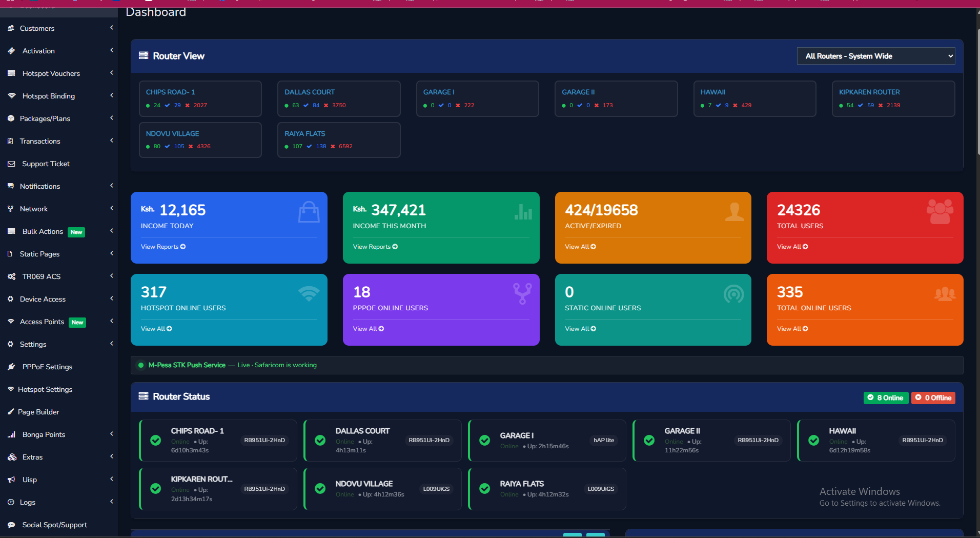Screen dimensions: 980x538
Task: Select the Logs clock icon in sidebar
Action: (x=11, y=502)
